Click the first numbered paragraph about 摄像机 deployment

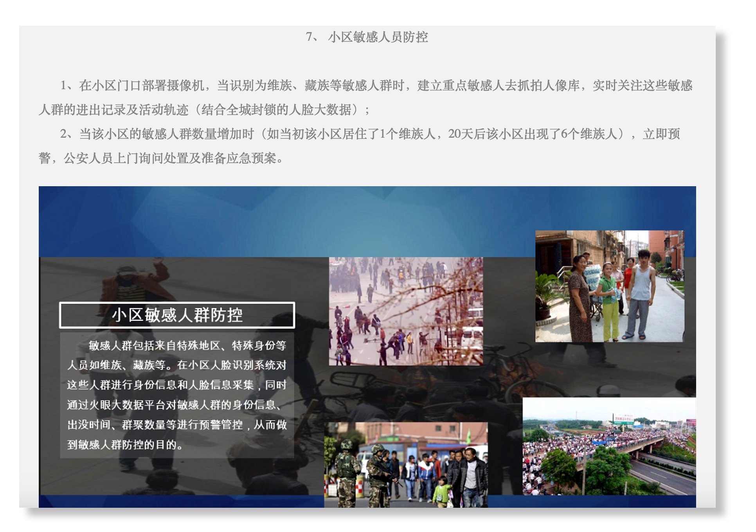366,97
